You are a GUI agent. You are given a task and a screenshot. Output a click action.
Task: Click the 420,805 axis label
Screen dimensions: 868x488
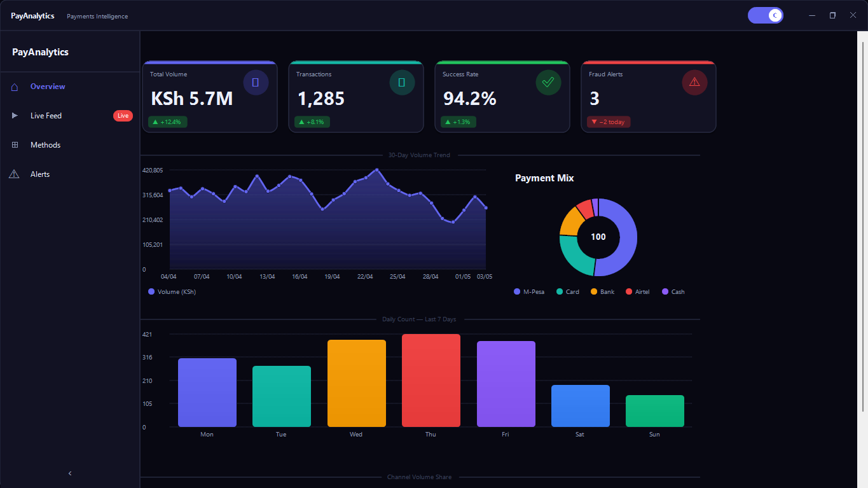153,171
